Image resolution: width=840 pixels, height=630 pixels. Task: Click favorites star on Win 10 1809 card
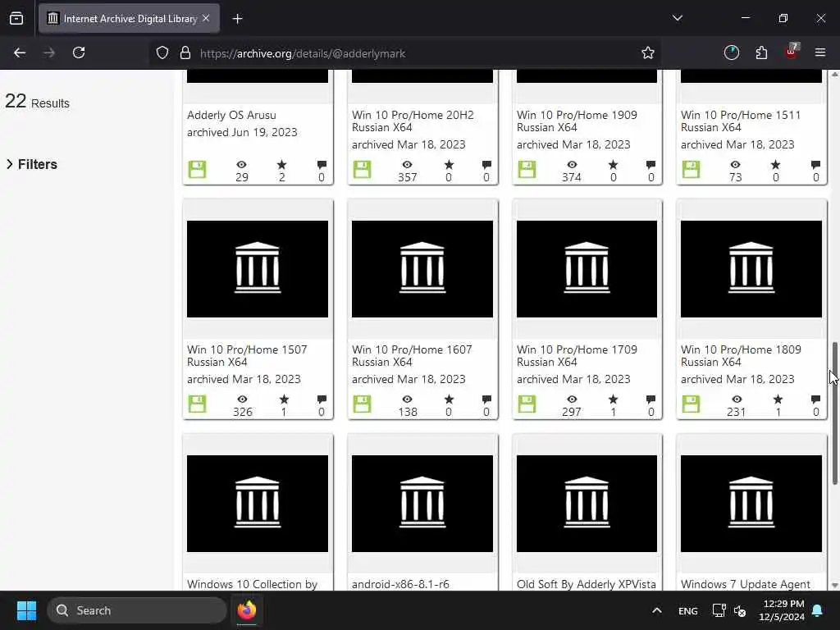click(778, 399)
